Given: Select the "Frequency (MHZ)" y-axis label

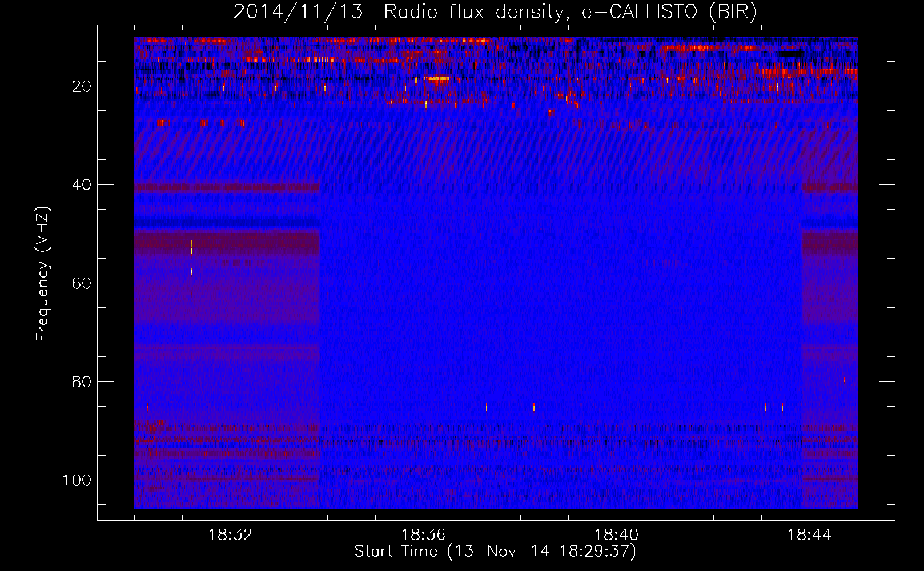Looking at the screenshot, I should 43,274.
